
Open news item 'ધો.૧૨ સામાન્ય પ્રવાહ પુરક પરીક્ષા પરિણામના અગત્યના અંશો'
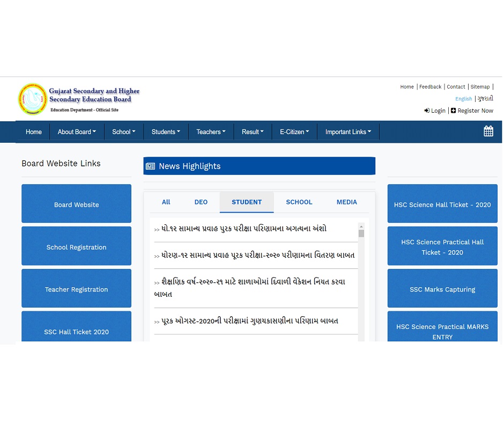point(243,229)
